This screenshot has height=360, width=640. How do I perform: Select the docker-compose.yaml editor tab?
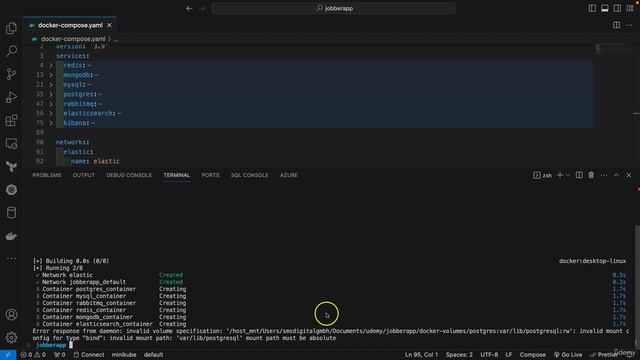[x=70, y=25]
